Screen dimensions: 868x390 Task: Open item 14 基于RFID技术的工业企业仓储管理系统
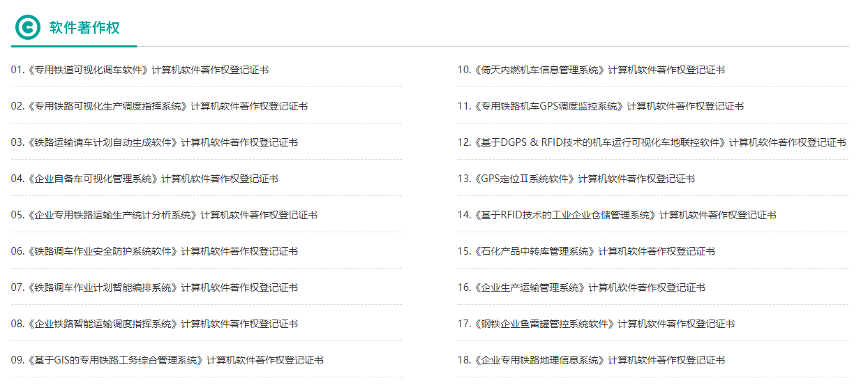(x=617, y=215)
